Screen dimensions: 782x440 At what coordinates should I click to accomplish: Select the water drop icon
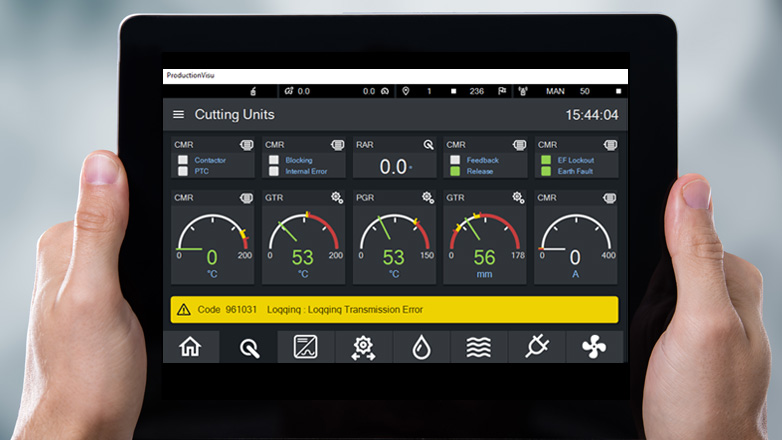pyautogui.click(x=421, y=347)
